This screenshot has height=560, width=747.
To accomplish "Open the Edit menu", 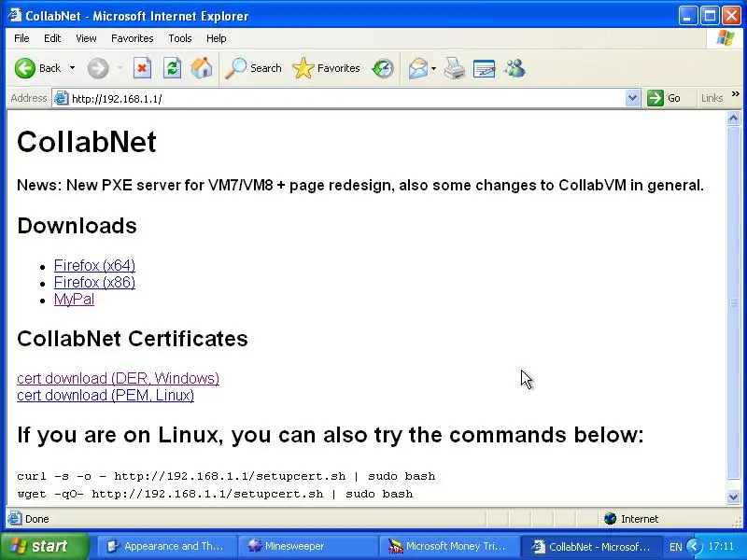I will point(52,38).
